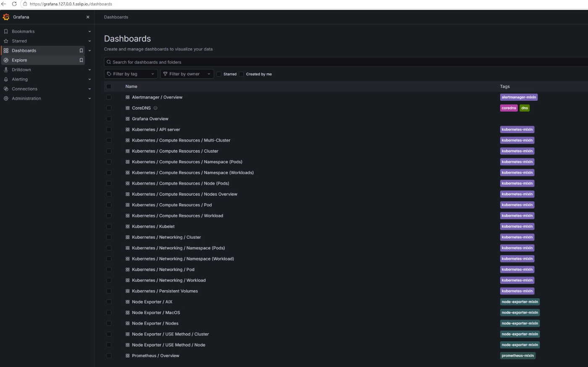Click the Drilldown icon in sidebar
This screenshot has height=367, width=588.
(x=6, y=70)
